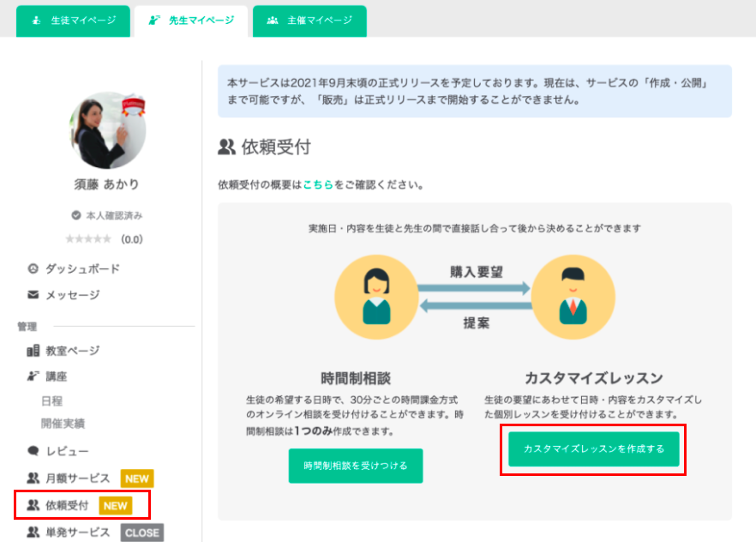The height and width of the screenshot is (542, 756).
Task: Click 須藤 あかり profile photo
Action: 107,130
